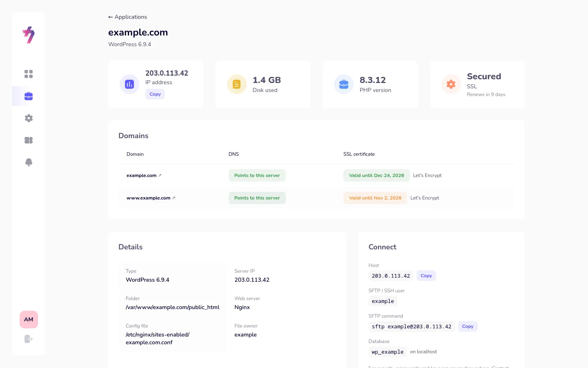Click the logout icon in the sidebar
Image resolution: width=588 pixels, height=368 pixels.
pos(29,339)
